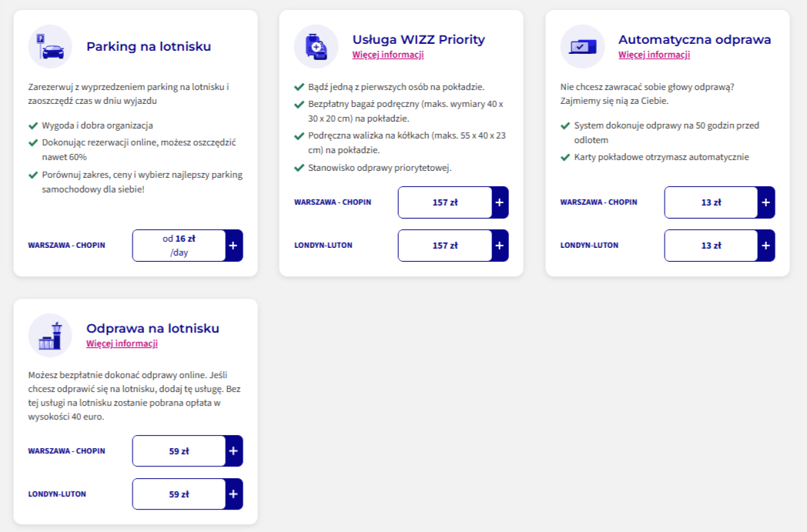Select 13 zł auto check-in price for Londyn-Luton
The height and width of the screenshot is (532, 807).
(712, 246)
